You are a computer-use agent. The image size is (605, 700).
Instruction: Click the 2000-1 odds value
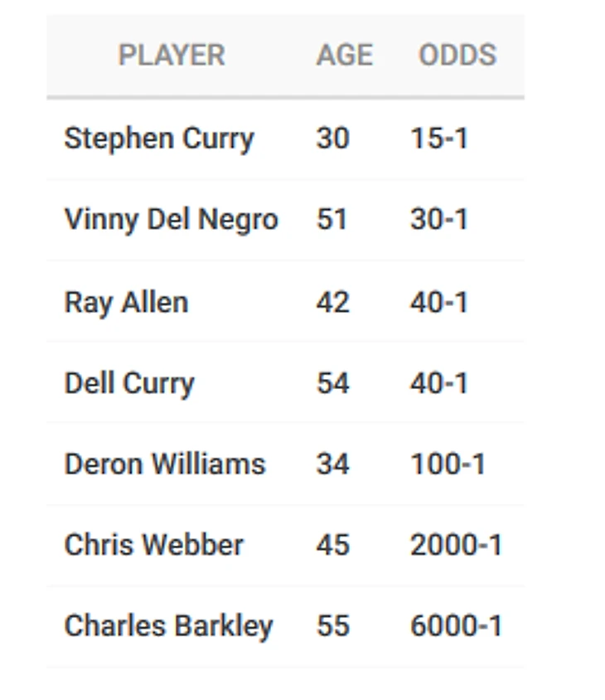pos(457,545)
